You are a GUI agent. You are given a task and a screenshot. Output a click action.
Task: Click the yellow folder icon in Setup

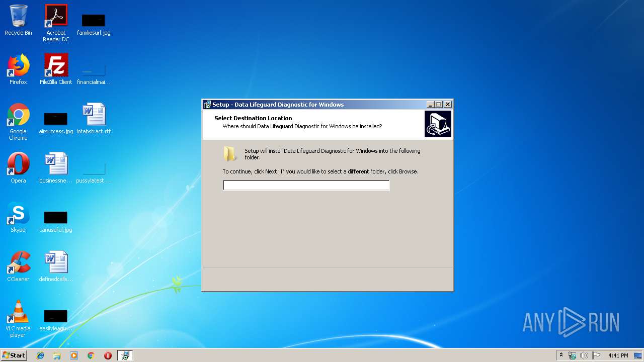point(230,154)
